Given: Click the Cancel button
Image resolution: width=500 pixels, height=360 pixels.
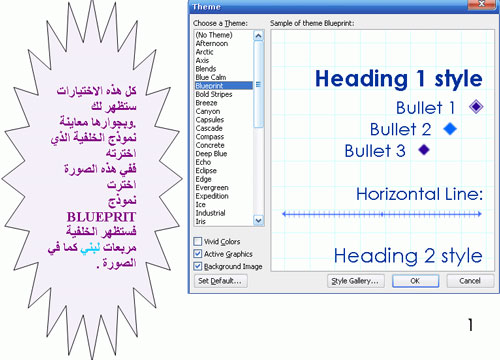Looking at the screenshot, I should coord(470,281).
